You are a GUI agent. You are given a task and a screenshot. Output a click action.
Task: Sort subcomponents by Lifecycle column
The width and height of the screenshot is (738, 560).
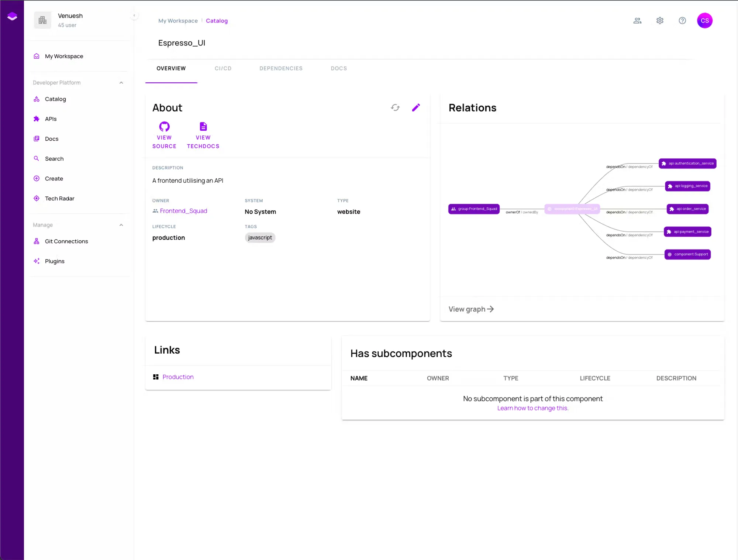click(x=595, y=378)
